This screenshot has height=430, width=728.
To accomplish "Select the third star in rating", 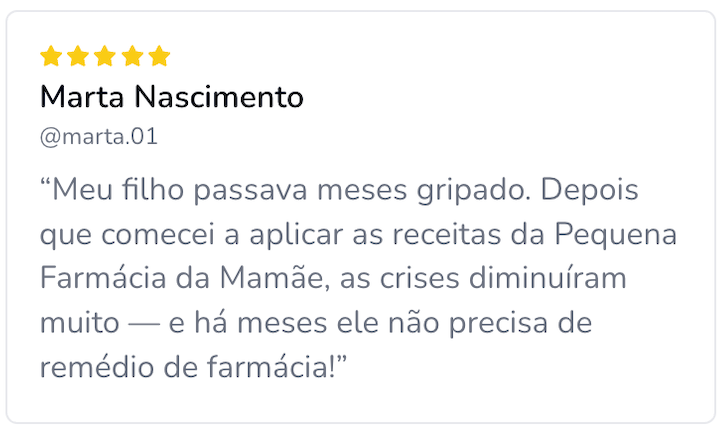I will click(105, 56).
